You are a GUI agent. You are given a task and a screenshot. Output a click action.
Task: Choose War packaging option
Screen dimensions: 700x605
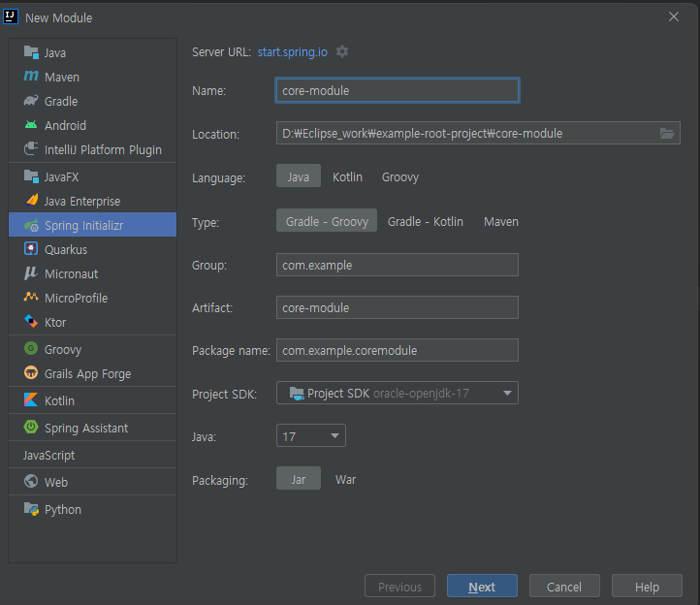tap(345, 480)
